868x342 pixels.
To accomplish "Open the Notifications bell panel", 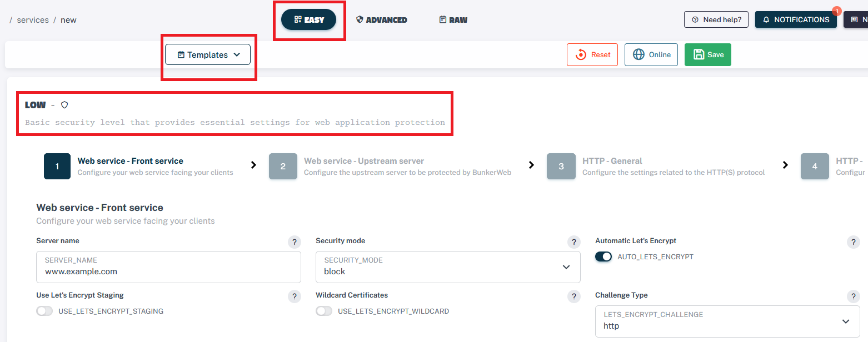I will point(795,19).
